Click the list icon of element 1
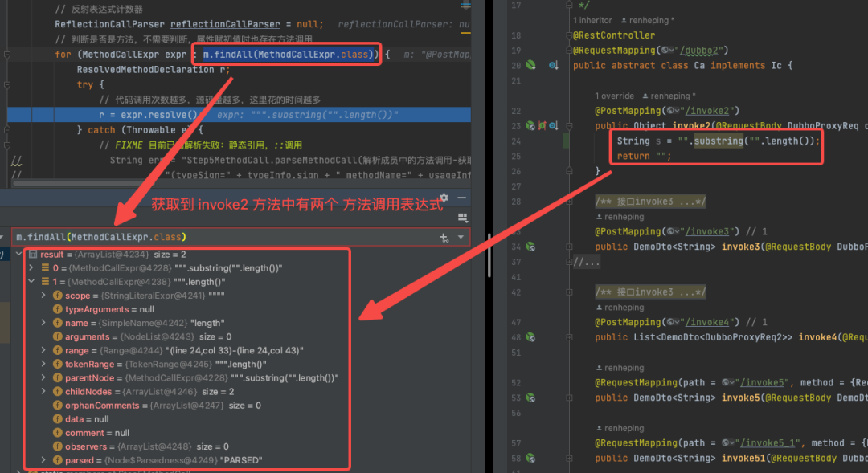868x473 pixels. click(45, 282)
